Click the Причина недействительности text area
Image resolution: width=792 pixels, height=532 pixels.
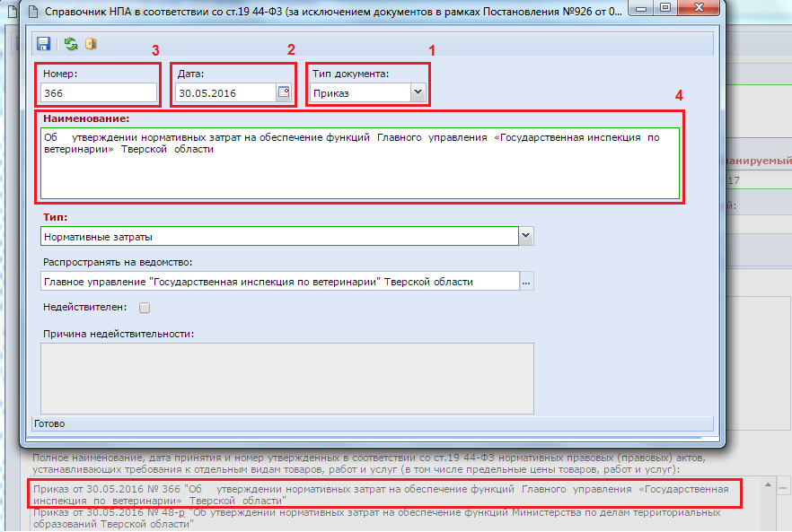287,378
